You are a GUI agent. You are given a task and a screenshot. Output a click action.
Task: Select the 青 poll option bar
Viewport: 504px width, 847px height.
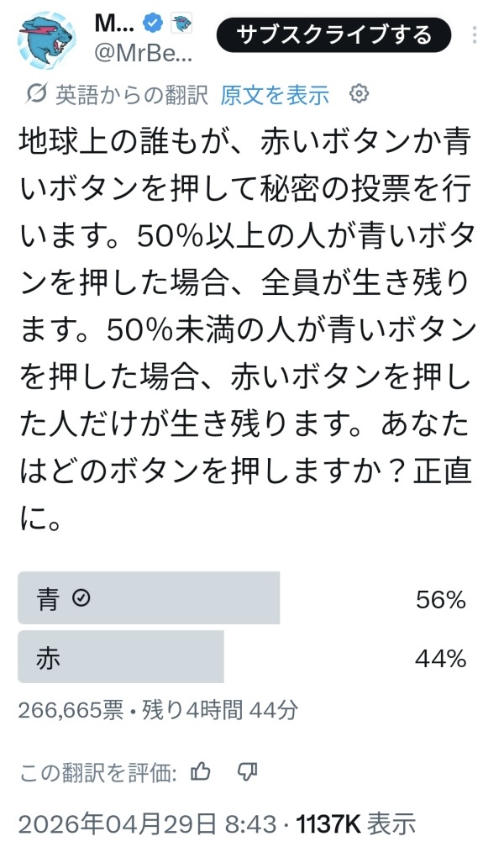[149, 598]
